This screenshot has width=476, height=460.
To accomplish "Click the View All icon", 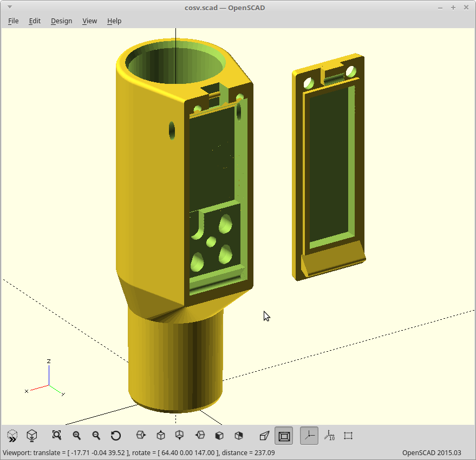I will [x=57, y=435].
